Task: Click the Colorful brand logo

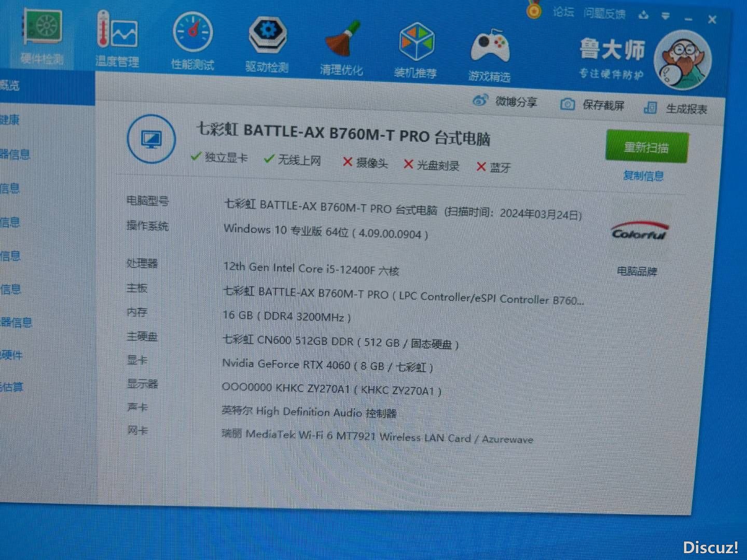Action: (x=639, y=232)
